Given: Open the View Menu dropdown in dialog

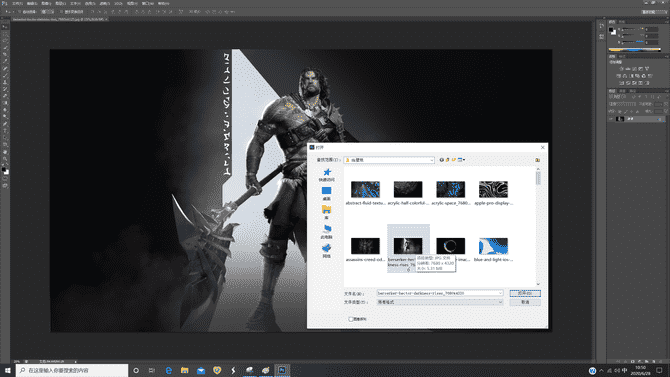Looking at the screenshot, I should click(x=461, y=160).
